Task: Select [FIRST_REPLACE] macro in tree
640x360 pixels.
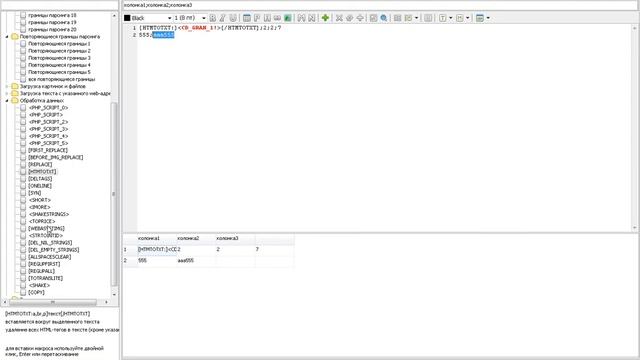Action: 48,150
